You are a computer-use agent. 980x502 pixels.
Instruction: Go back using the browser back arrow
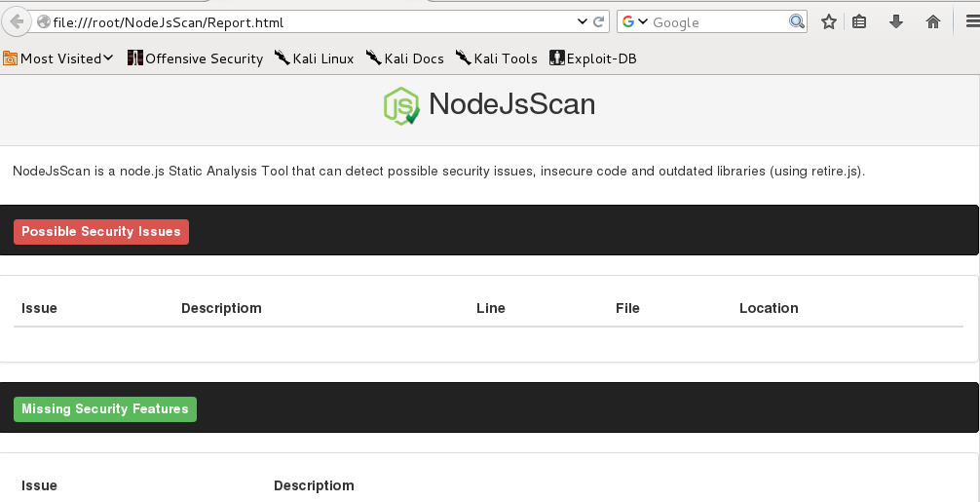click(17, 21)
